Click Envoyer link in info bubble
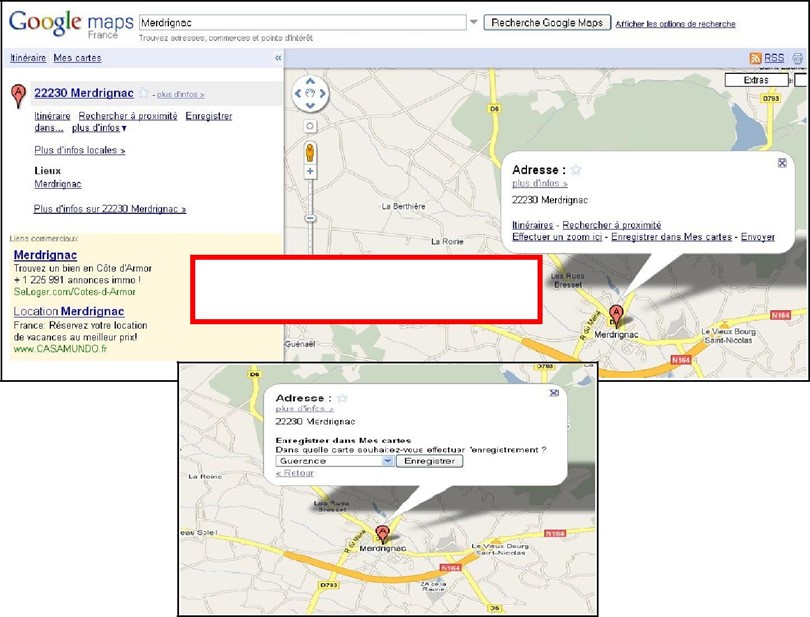Image resolution: width=810 pixels, height=617 pixels. pos(758,237)
